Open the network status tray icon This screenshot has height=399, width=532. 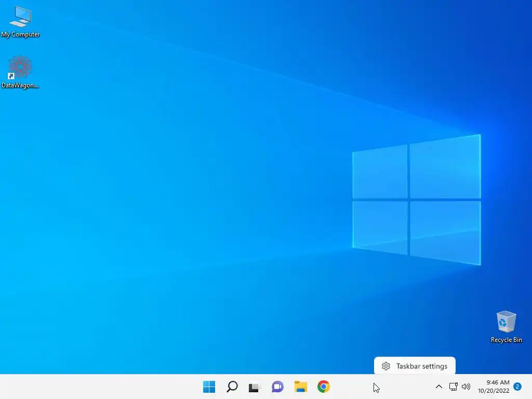(453, 387)
